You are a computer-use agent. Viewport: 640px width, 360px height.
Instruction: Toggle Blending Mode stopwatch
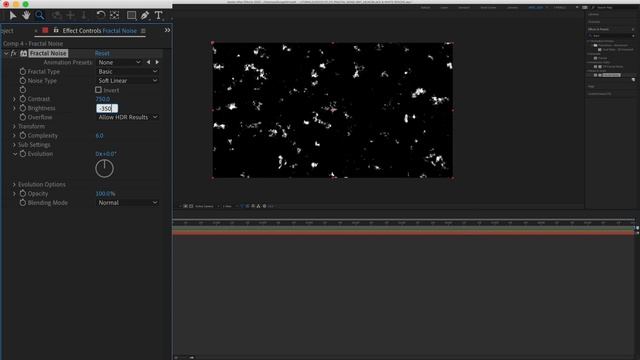coord(23,202)
